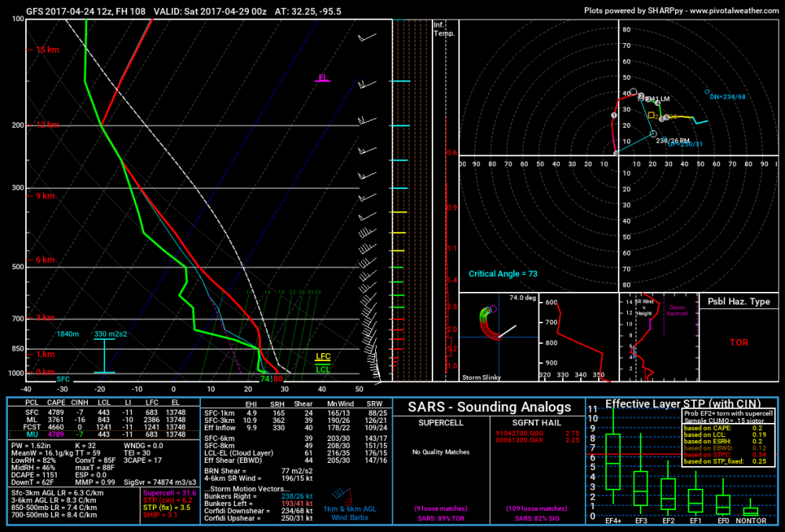
Task: Click the red 15 km height marker
Action: pos(43,49)
